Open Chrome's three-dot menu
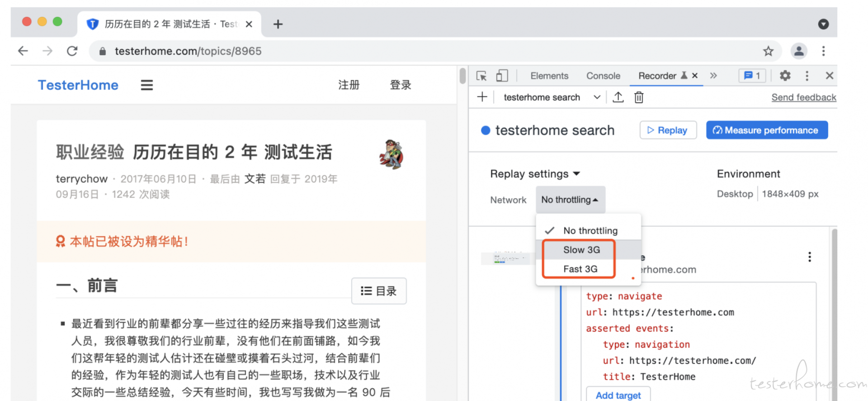This screenshot has height=401, width=868. 823,51
